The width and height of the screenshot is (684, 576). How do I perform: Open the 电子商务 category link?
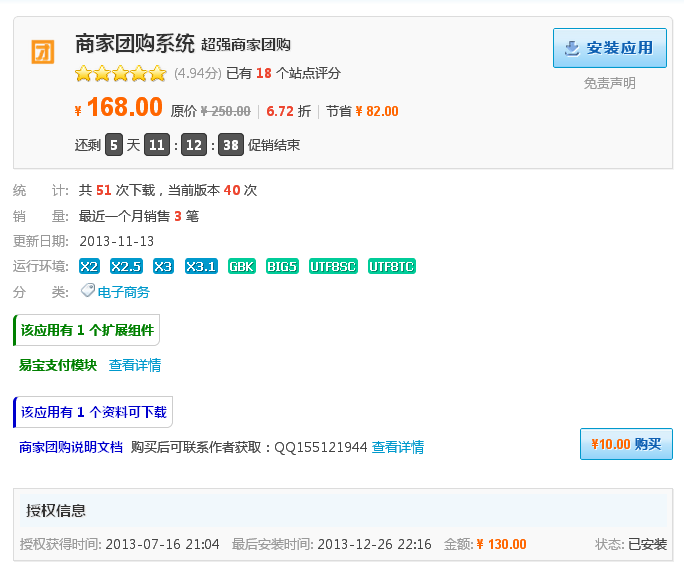pyautogui.click(x=124, y=292)
